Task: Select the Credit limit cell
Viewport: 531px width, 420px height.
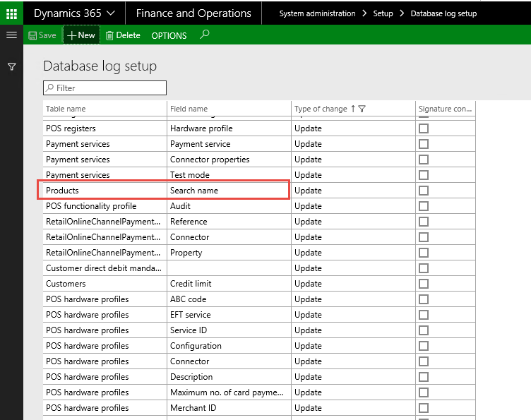Action: 229,284
